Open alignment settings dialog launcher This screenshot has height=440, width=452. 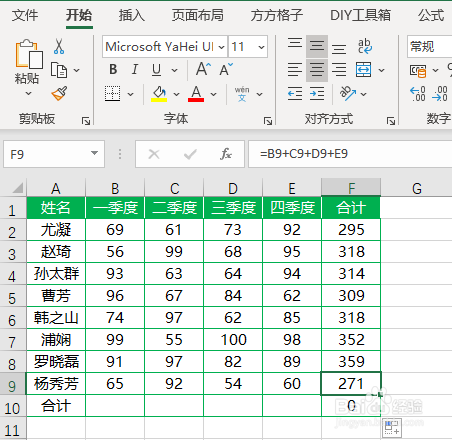click(x=391, y=121)
